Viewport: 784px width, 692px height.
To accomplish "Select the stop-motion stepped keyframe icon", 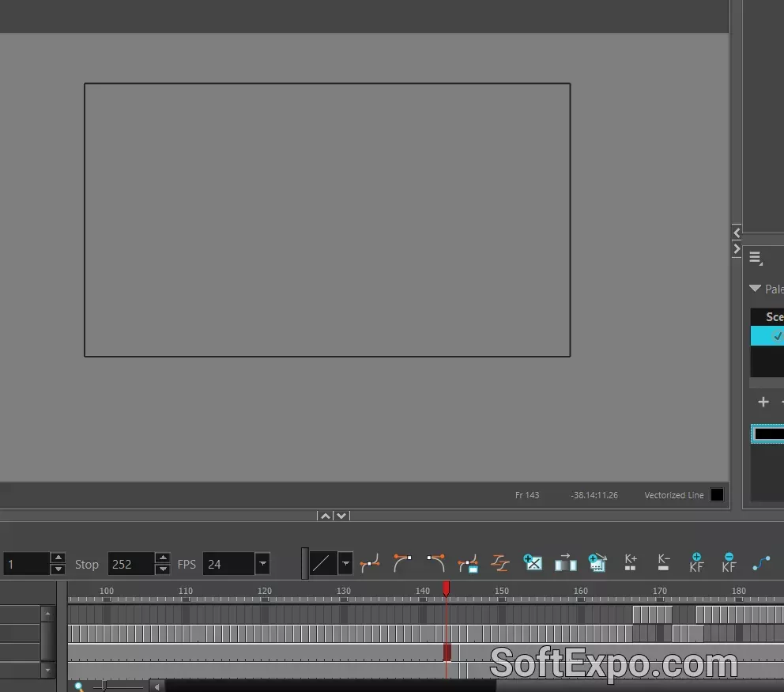I will pos(500,562).
